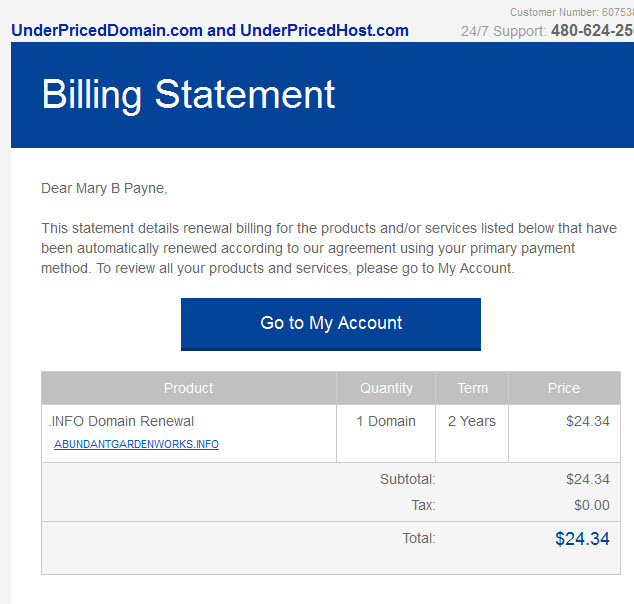Click the Total label
634x604 pixels.
click(419, 538)
